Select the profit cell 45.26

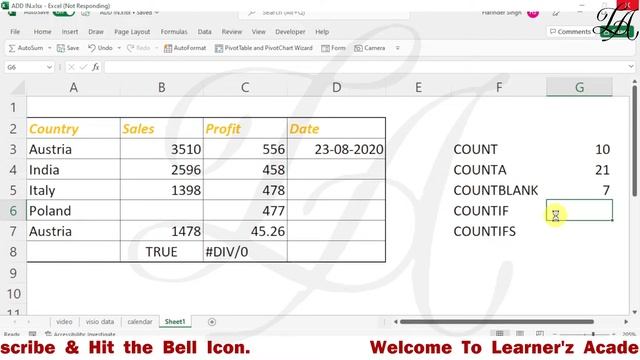point(245,231)
